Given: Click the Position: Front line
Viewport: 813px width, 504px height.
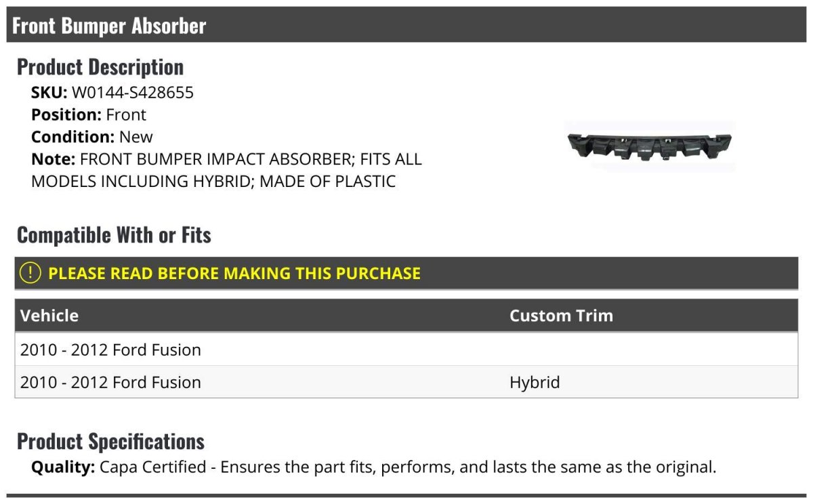Looking at the screenshot, I should pos(89,114).
